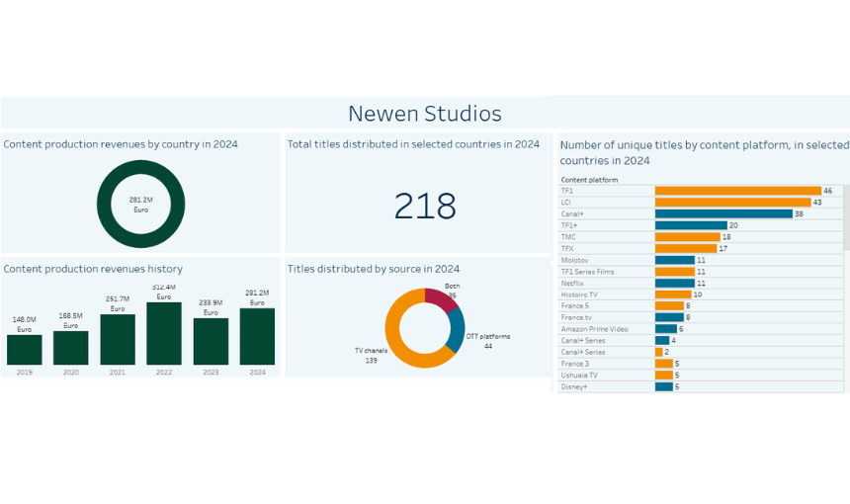Select the blue OTT platforms donut segment

click(456, 331)
